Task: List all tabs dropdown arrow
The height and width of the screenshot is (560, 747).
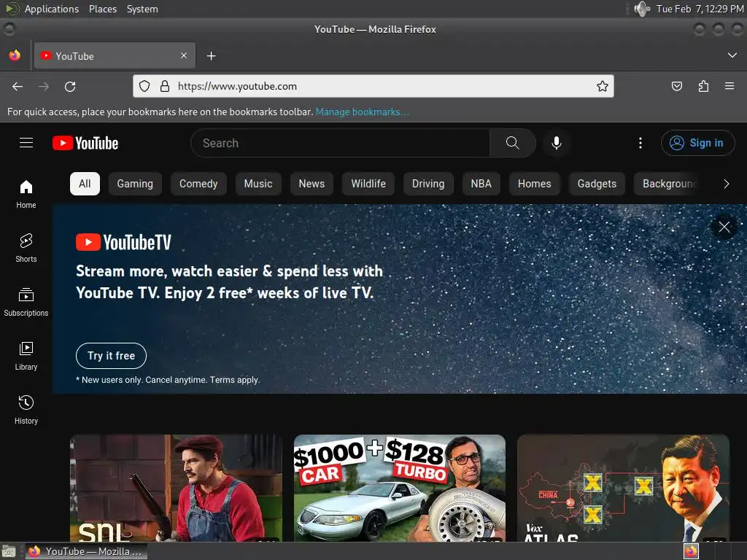Action: (732, 55)
